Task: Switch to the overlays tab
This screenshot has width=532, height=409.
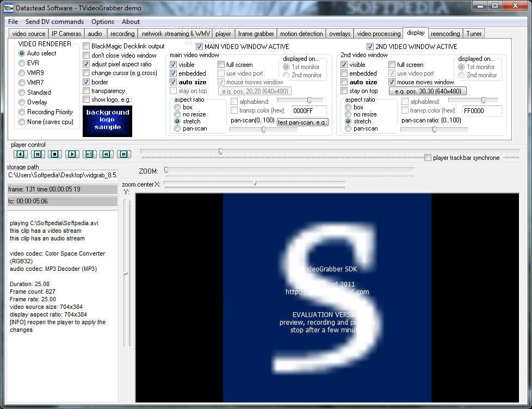Action: (339, 34)
